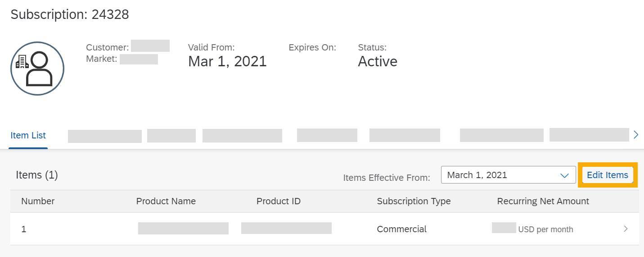Image resolution: width=644 pixels, height=257 pixels.
Task: Click the March 1, 2021 date field
Action: 500,175
